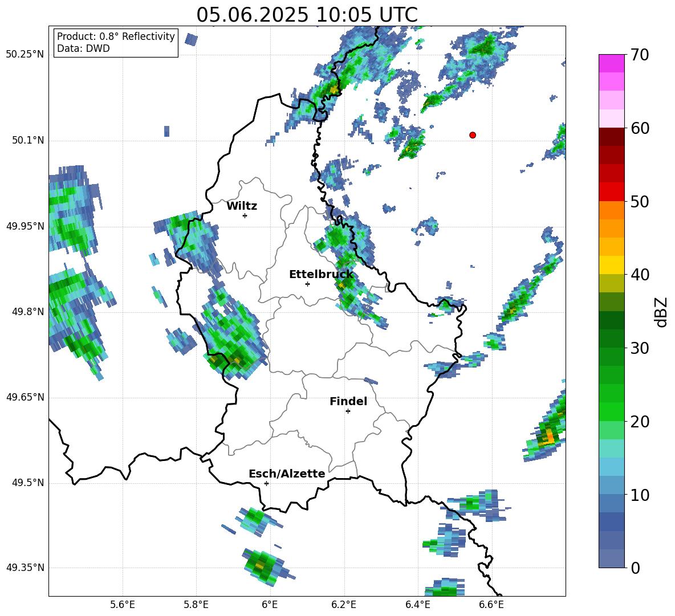This screenshot has height=616, width=675.
Task: Click longitude label 6°E
Action: 270,605
